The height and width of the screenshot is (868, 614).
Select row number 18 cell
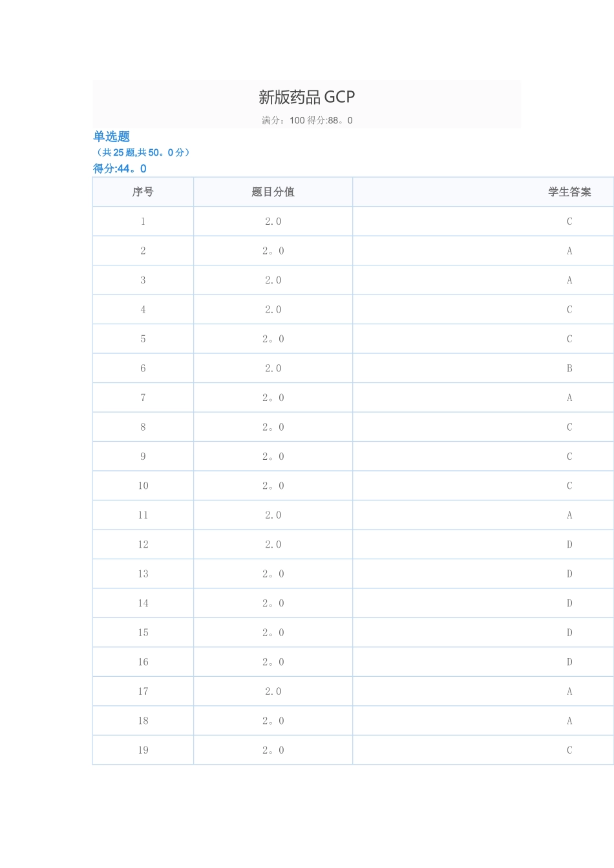point(143,721)
